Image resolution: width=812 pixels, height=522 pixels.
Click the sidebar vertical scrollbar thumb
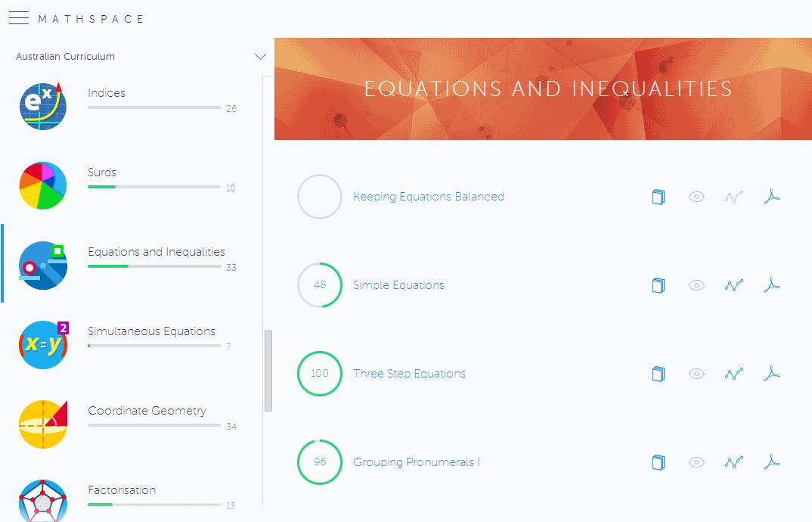tap(268, 371)
